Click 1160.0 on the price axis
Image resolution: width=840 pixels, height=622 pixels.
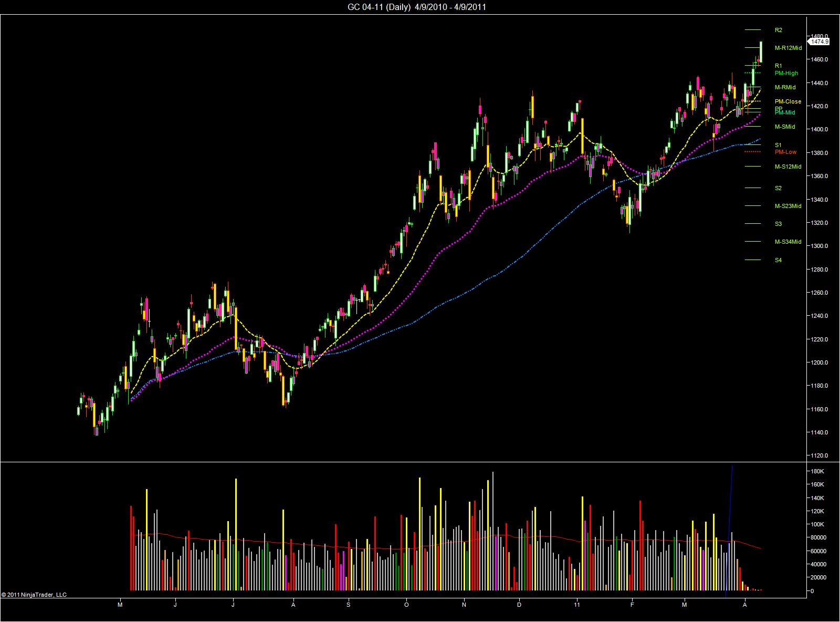click(820, 409)
